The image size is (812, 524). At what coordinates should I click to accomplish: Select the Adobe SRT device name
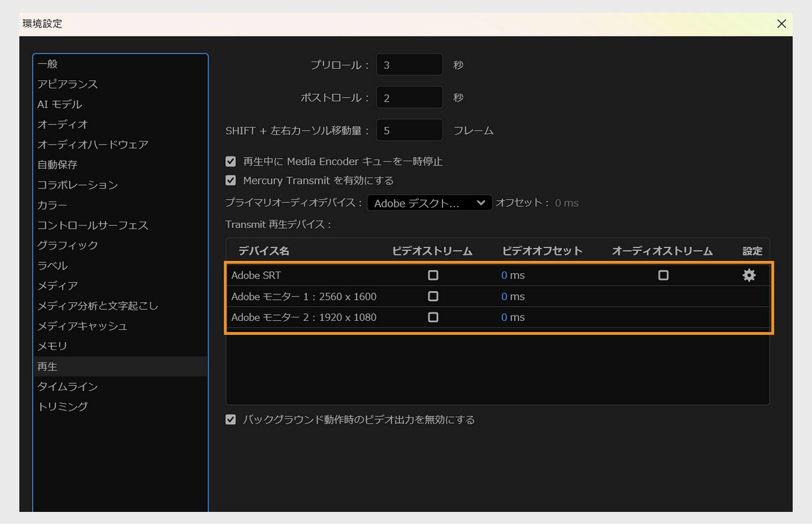(256, 276)
